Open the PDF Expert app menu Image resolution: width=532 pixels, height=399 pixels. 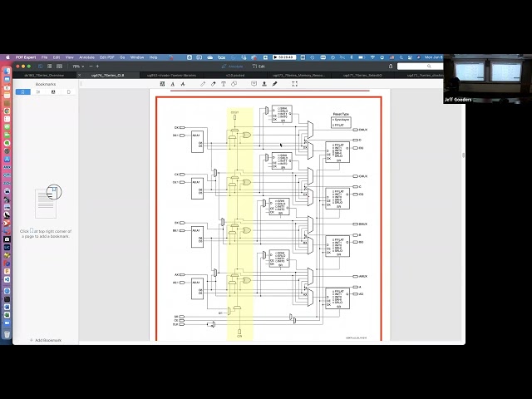[26, 57]
